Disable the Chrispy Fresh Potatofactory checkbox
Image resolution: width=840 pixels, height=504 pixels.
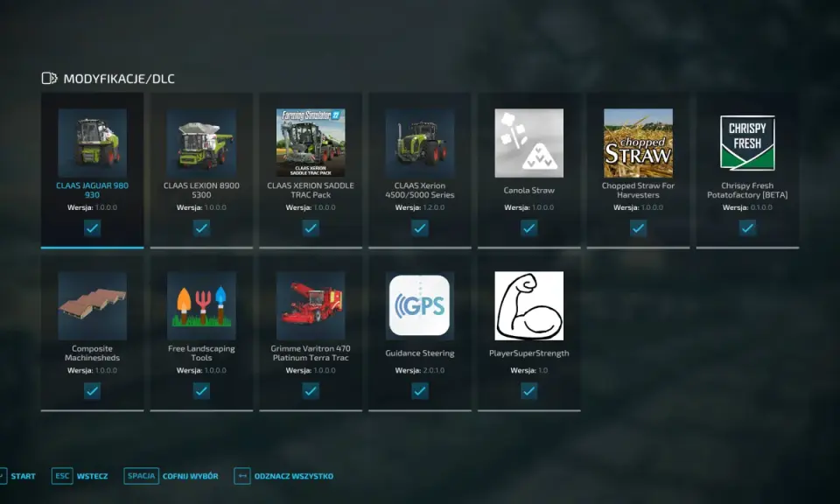747,228
